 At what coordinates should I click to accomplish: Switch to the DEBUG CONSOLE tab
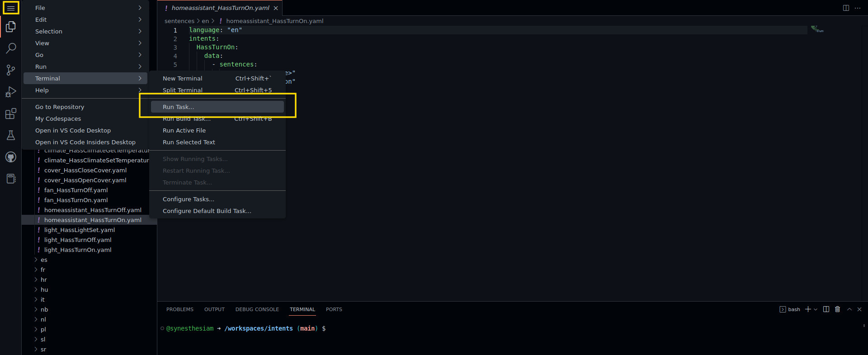click(257, 309)
